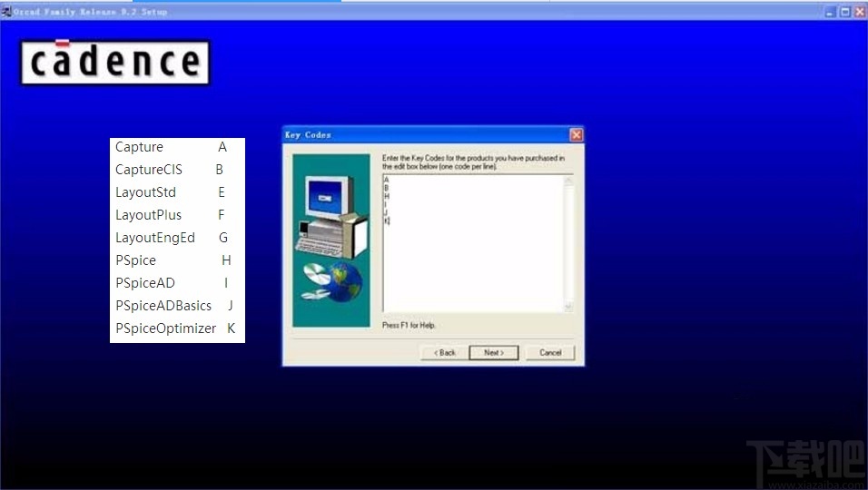Click the Cadence logo
The width and height of the screenshot is (868, 490).
[115, 62]
